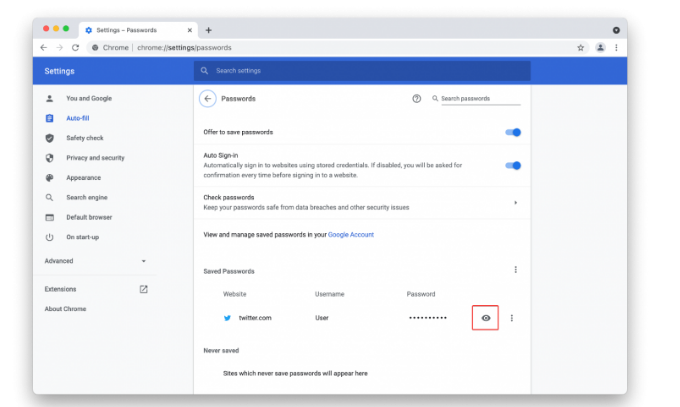Open Privacy and security section

click(x=95, y=158)
